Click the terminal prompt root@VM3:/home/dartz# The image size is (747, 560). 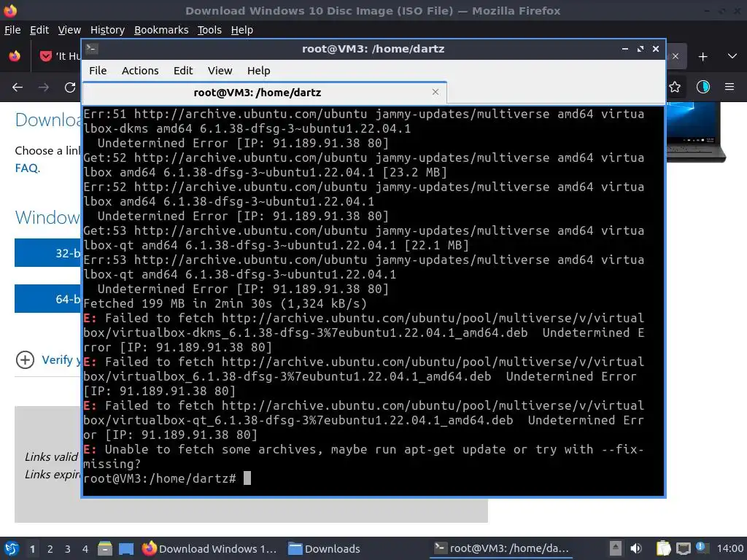tap(160, 478)
